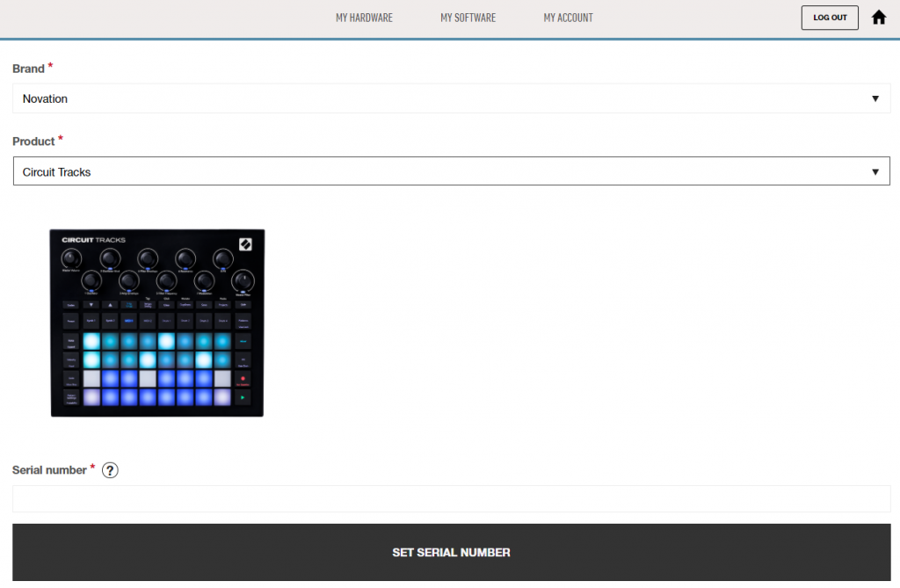Click the Serial number label
Screen dimensions: 900x588
click(x=48, y=469)
